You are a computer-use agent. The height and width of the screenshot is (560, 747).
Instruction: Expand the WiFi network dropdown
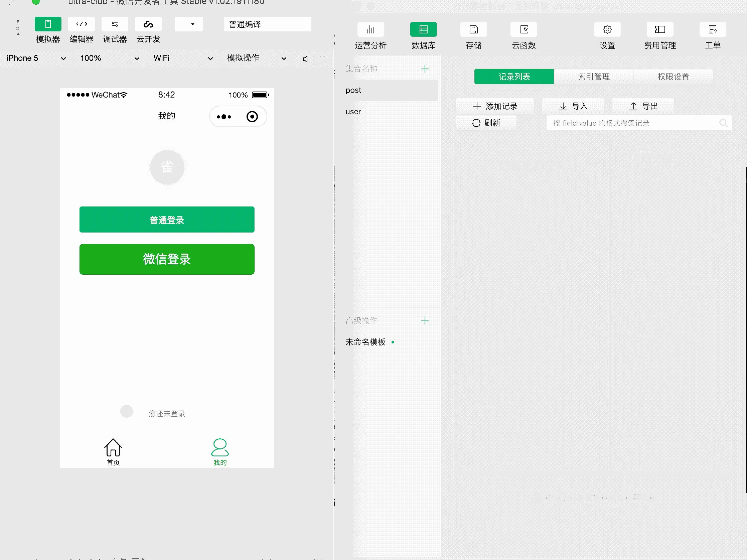coord(183,58)
